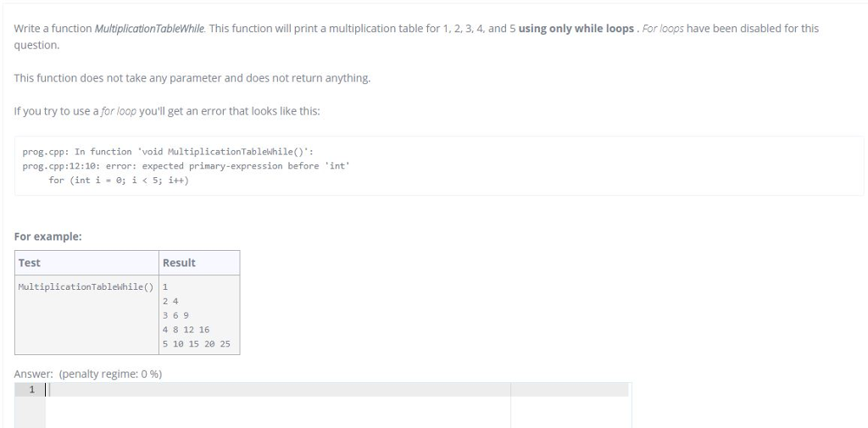Click the result row '4 8 12 16'
The width and height of the screenshot is (868, 428).
pos(185,330)
